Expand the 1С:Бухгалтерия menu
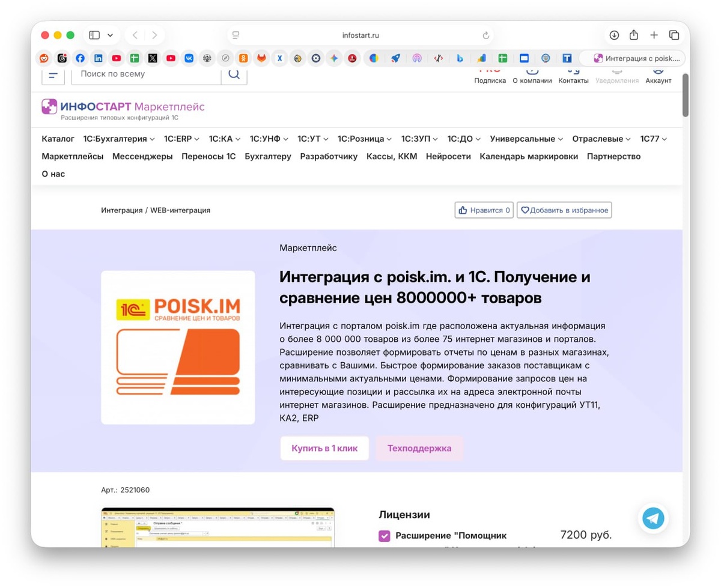 [119, 139]
